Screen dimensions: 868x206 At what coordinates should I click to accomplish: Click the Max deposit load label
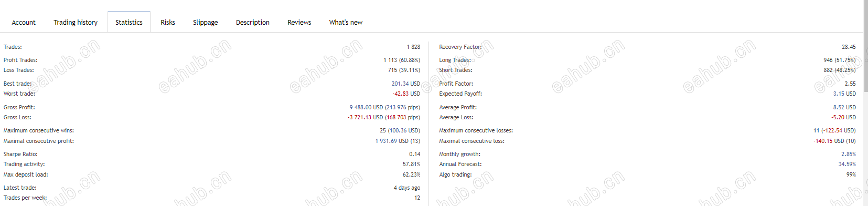(26, 174)
